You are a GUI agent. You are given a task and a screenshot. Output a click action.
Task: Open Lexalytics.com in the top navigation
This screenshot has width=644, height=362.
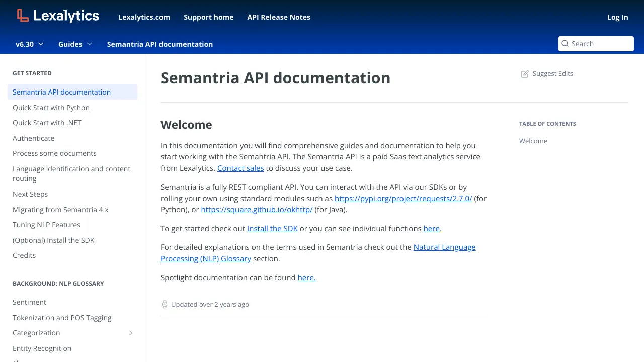(144, 17)
